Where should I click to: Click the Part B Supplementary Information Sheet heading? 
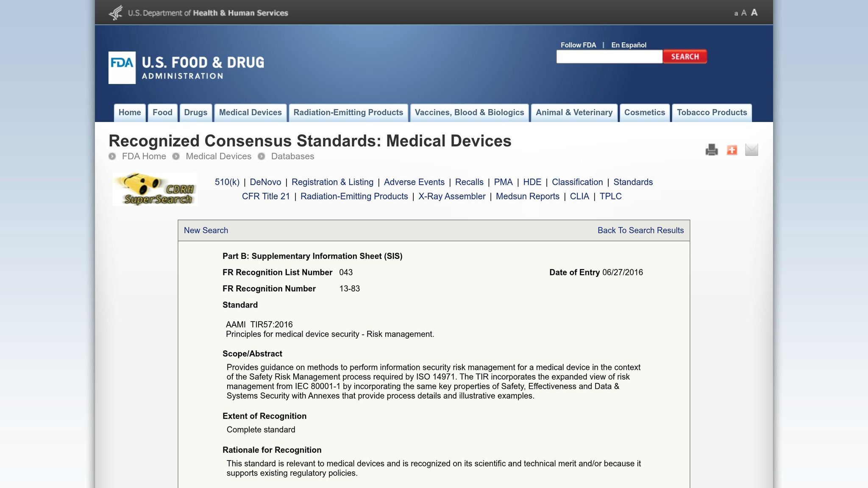coord(312,256)
